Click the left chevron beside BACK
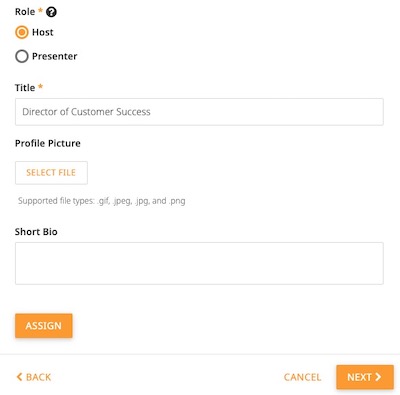This screenshot has width=400, height=395. coord(19,377)
